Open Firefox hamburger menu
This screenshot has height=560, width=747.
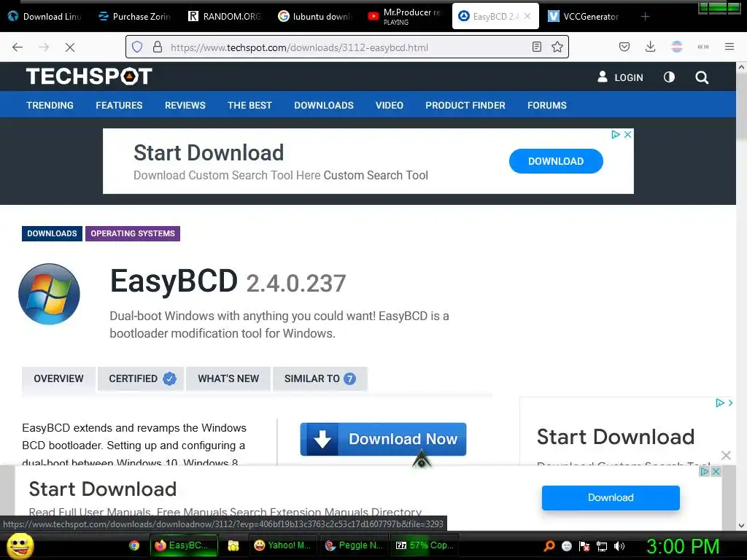point(729,47)
